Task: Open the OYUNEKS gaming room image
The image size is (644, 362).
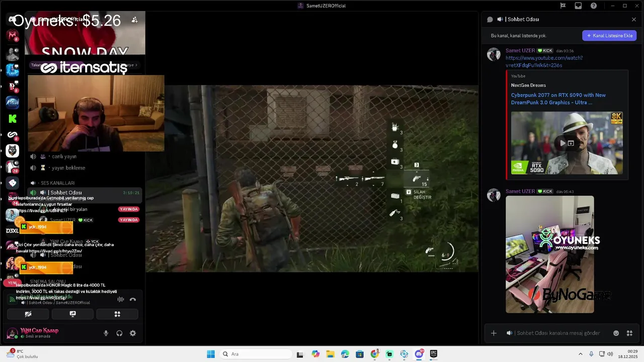Action: pyautogui.click(x=549, y=254)
